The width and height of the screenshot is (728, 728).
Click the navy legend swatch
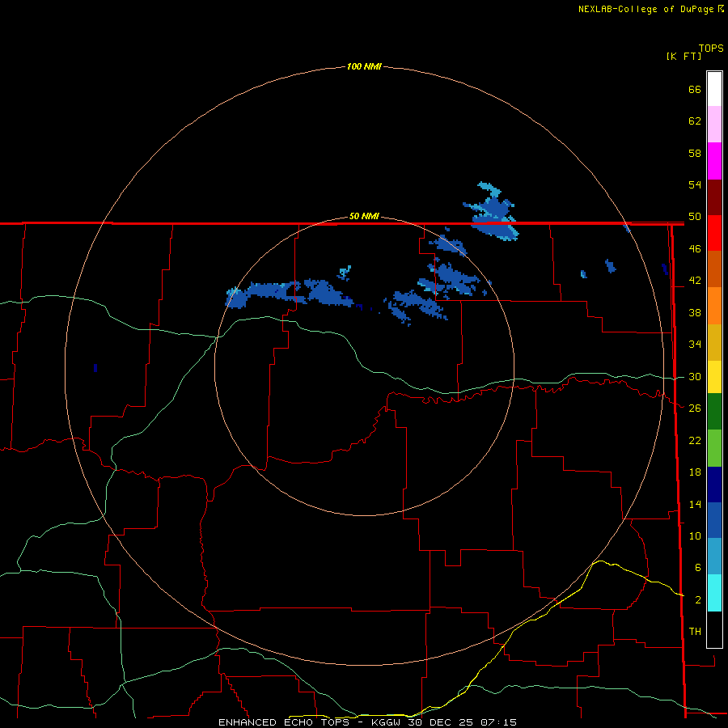click(x=714, y=485)
